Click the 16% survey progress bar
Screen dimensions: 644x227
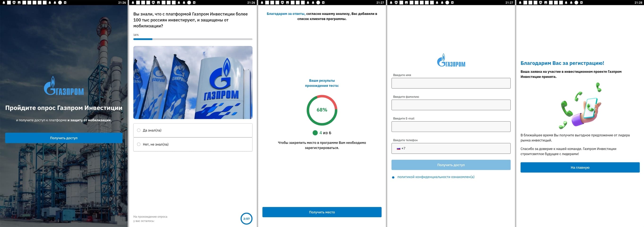tap(193, 39)
